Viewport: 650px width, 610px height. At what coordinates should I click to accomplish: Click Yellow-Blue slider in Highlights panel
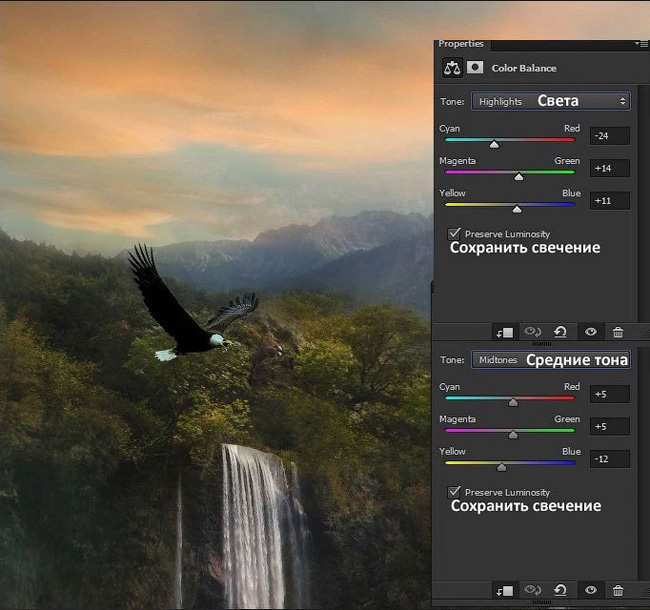coord(510,205)
